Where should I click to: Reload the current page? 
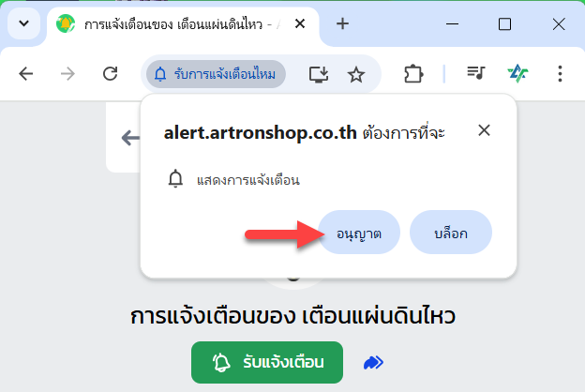point(110,73)
